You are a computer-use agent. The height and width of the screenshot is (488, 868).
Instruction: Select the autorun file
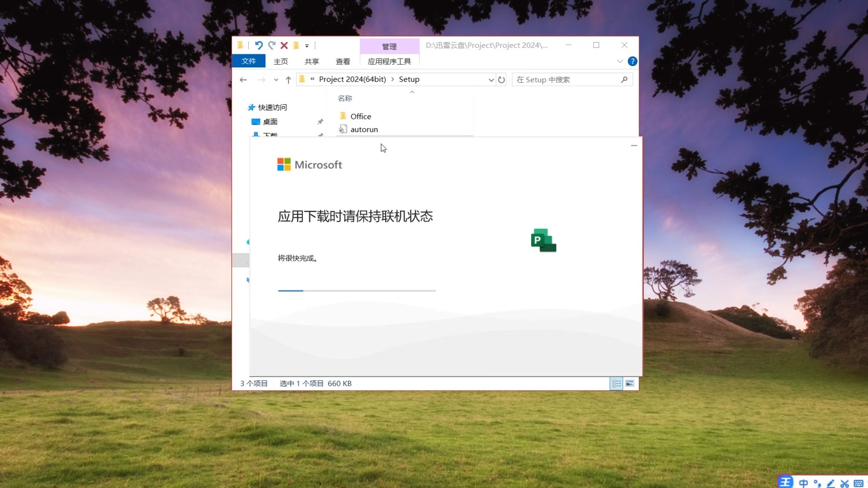click(363, 129)
